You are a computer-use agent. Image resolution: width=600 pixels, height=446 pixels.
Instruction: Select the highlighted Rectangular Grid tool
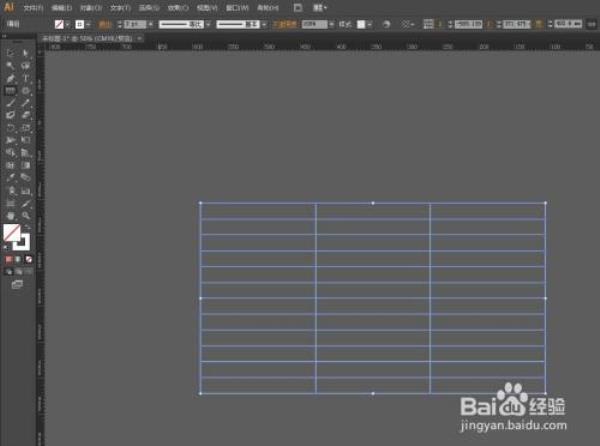[x=10, y=91]
